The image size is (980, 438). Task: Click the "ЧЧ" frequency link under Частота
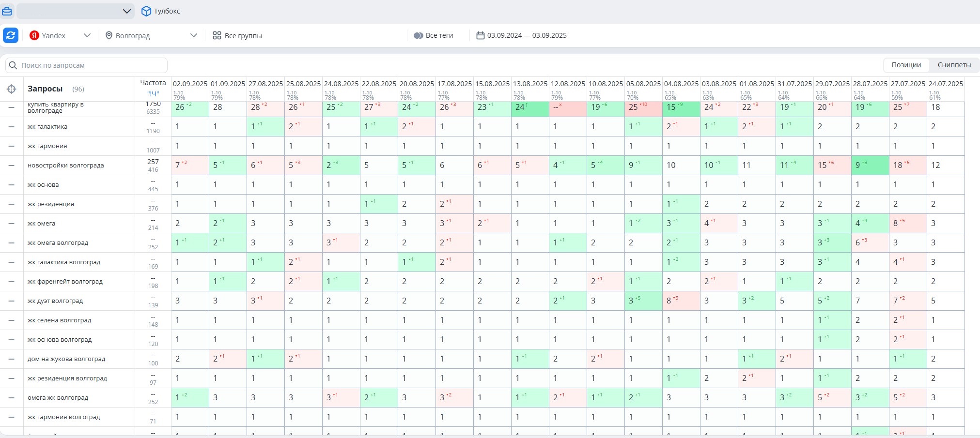click(153, 93)
